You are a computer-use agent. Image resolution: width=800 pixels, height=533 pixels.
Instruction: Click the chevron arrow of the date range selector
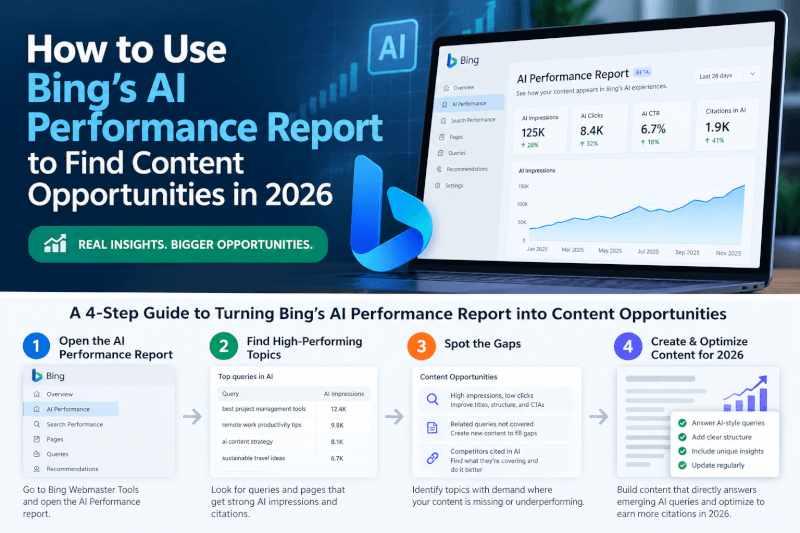point(753,74)
